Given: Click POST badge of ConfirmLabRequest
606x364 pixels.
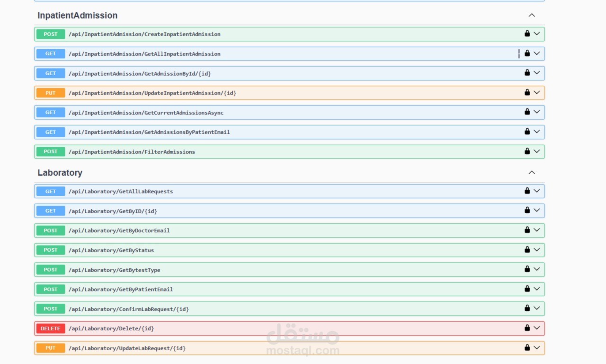Looking at the screenshot, I should tap(51, 309).
